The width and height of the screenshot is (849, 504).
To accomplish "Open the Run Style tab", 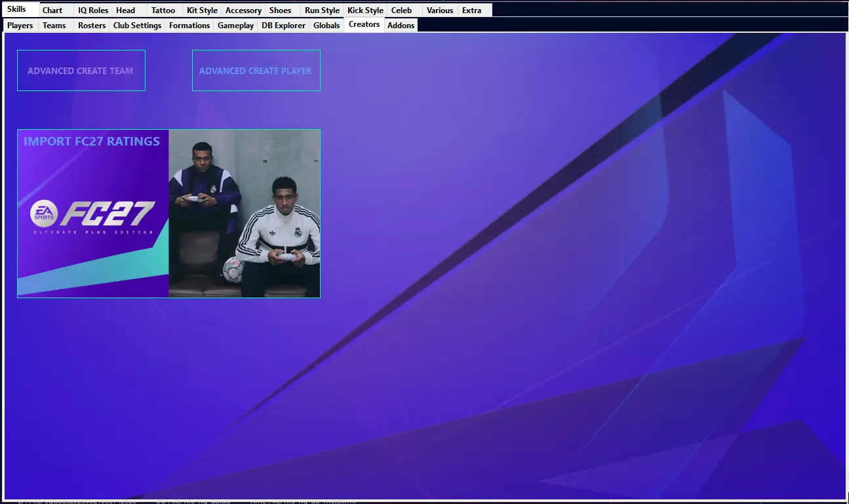I will (322, 10).
